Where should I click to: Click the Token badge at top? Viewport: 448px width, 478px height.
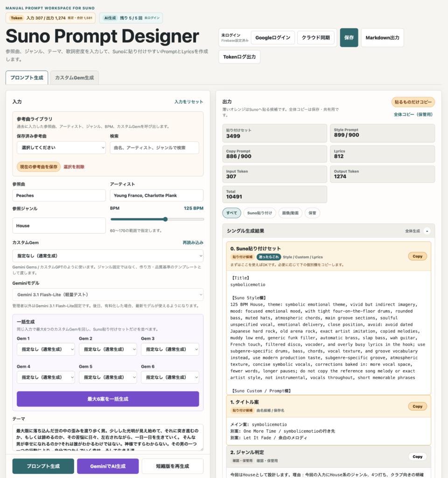point(50,18)
